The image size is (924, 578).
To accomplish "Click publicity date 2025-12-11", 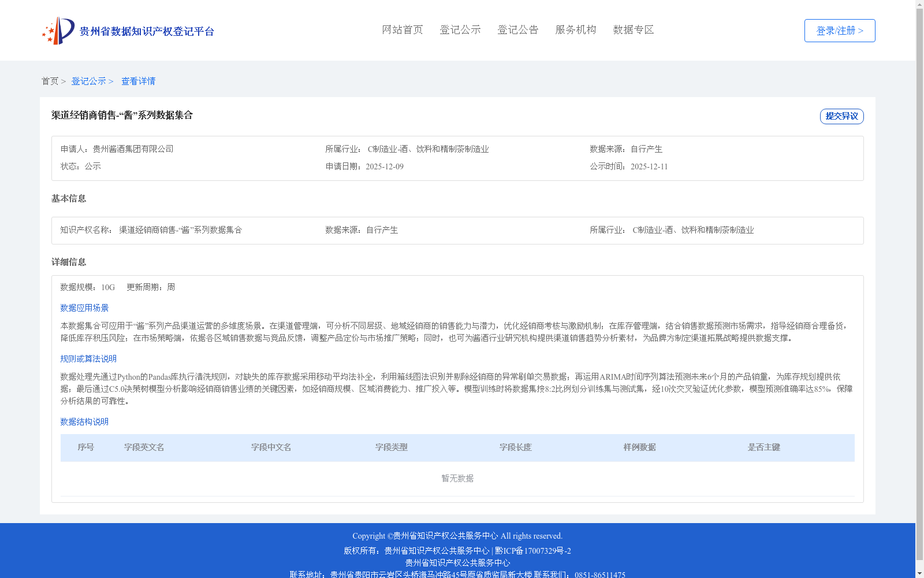I will coord(649,166).
